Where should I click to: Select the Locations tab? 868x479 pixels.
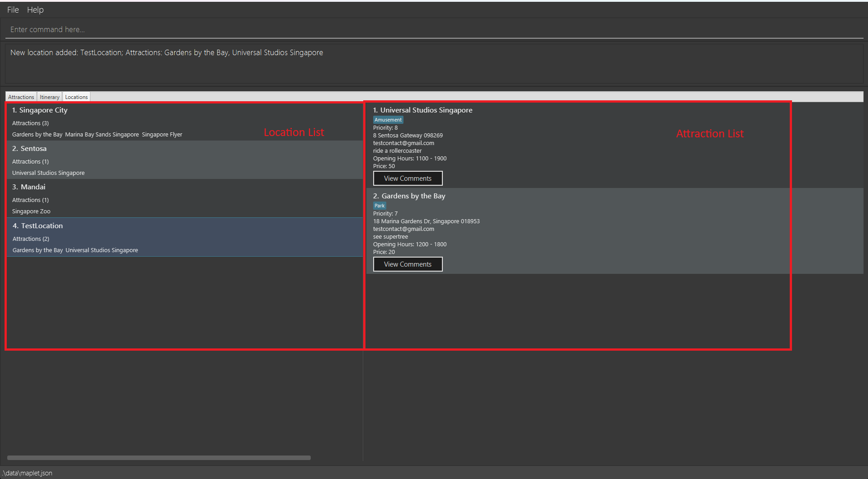pos(76,97)
